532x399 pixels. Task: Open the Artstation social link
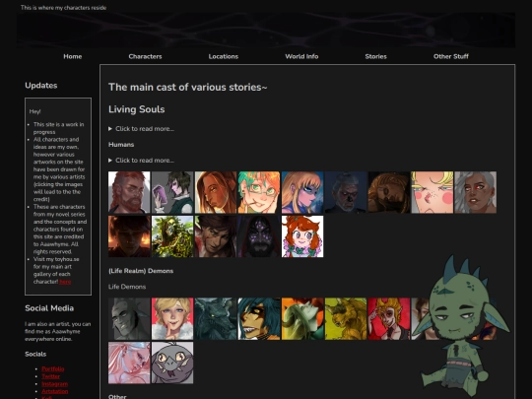(54, 391)
